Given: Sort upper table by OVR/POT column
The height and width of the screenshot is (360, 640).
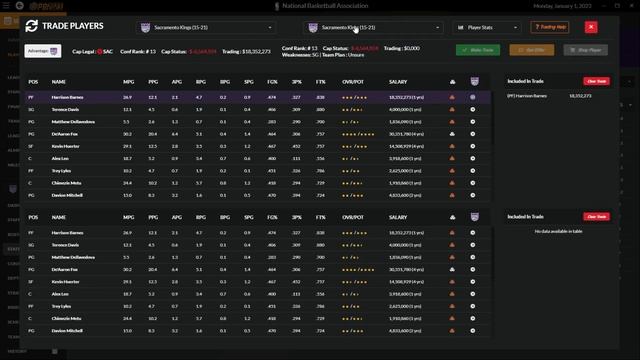Looking at the screenshot, I should tap(353, 82).
